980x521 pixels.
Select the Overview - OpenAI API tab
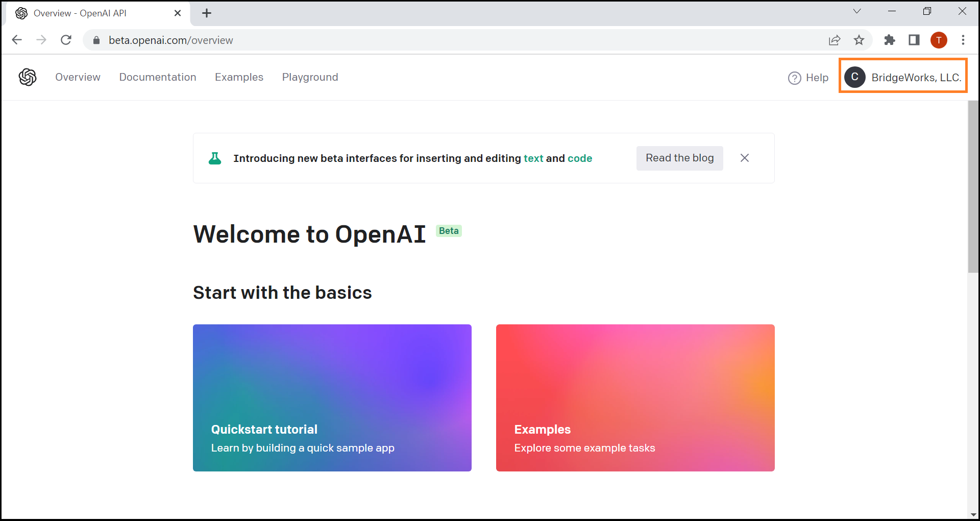pyautogui.click(x=98, y=13)
